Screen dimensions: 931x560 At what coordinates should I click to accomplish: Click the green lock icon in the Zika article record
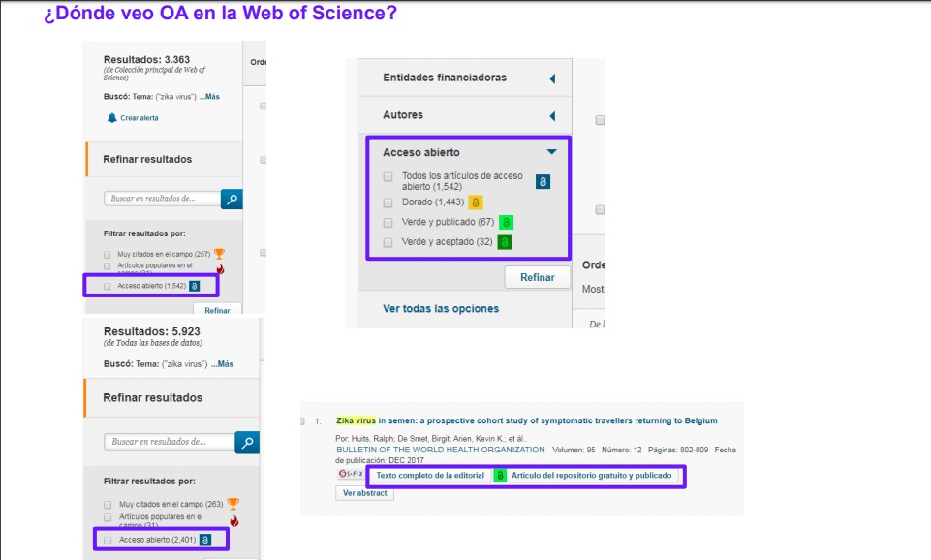point(500,476)
